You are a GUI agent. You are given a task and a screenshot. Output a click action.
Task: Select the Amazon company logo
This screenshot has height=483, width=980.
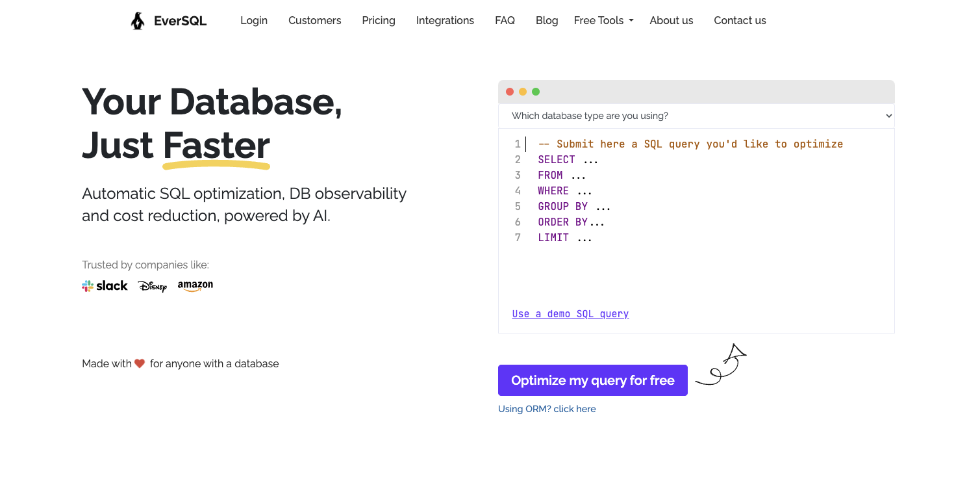coord(195,285)
